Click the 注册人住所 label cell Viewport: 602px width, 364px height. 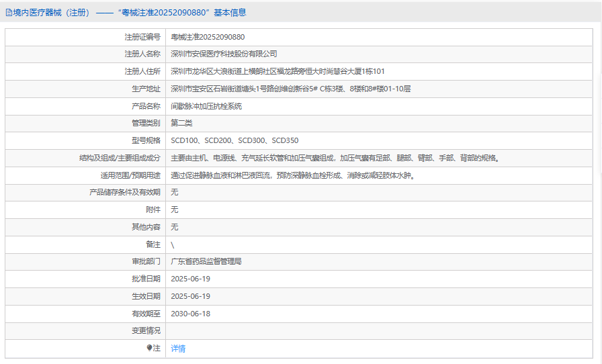[x=85, y=71]
